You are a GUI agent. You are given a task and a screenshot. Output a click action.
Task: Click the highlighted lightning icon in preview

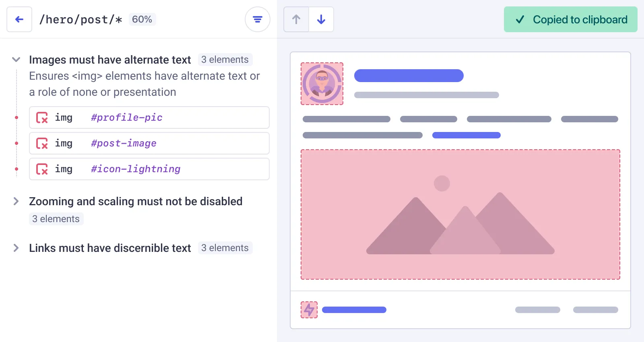pyautogui.click(x=309, y=310)
